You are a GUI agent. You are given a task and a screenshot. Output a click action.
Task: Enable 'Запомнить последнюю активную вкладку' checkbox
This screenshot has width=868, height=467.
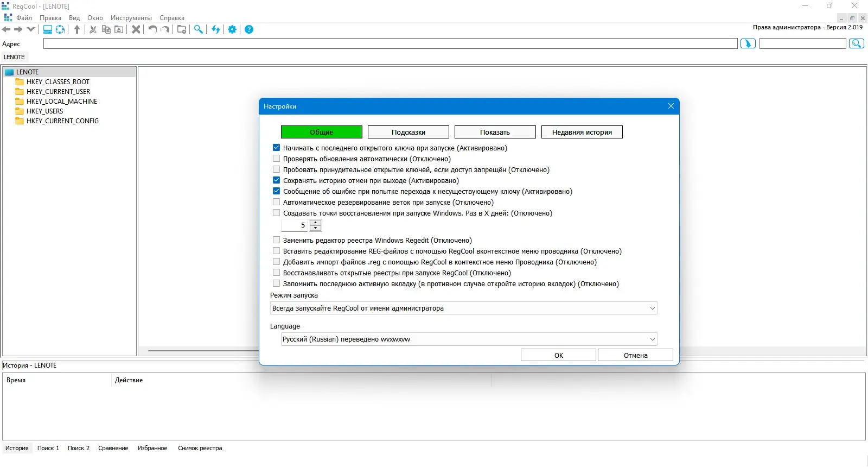277,283
